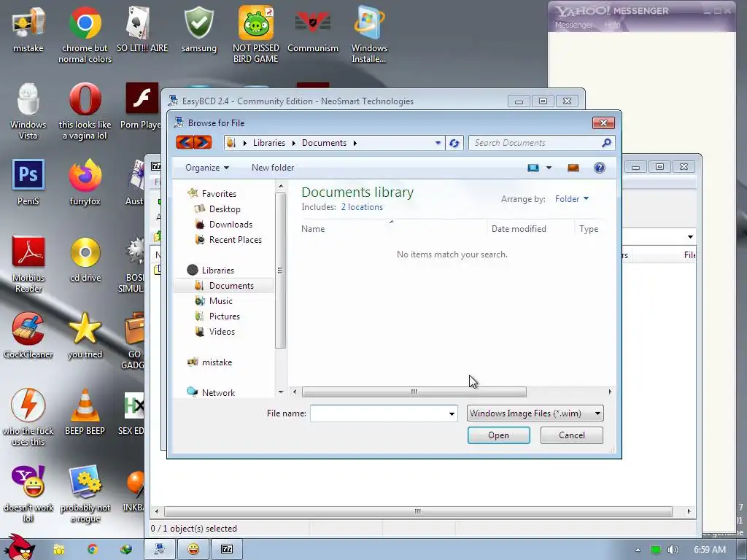Open the views dropdown arrow

tap(549, 168)
